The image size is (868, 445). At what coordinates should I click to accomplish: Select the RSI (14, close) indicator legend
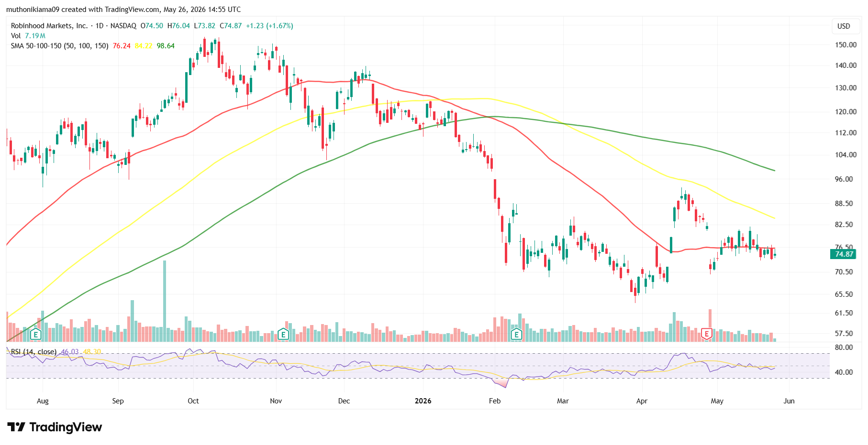click(x=33, y=352)
